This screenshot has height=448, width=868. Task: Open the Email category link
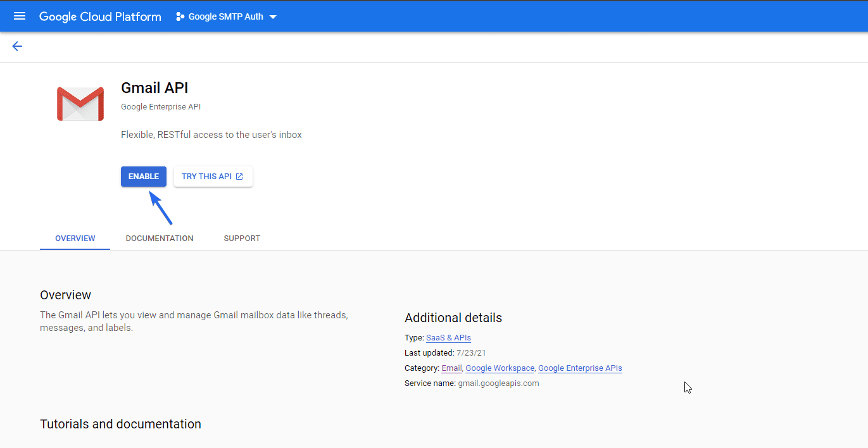[x=451, y=368]
